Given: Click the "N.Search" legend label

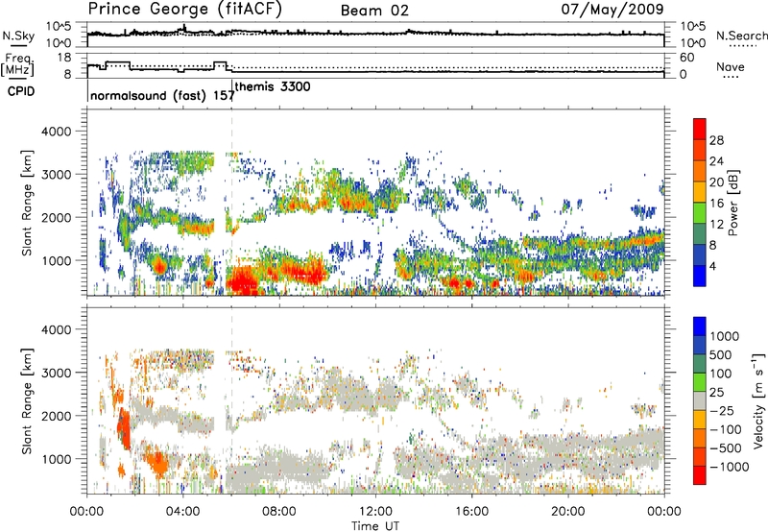Looking at the screenshot, I should pyautogui.click(x=741, y=36).
